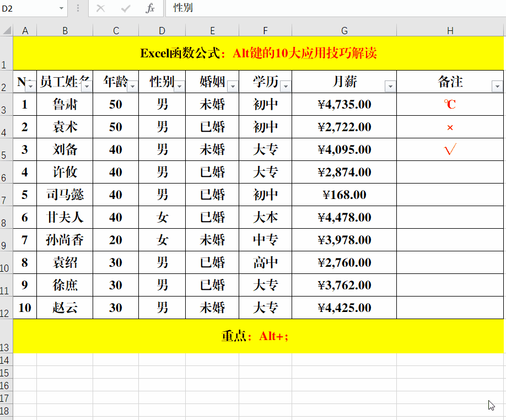506x420 pixels.
Task: Click 婚姻 cell 未婚 in 赵云 row
Action: pos(212,308)
